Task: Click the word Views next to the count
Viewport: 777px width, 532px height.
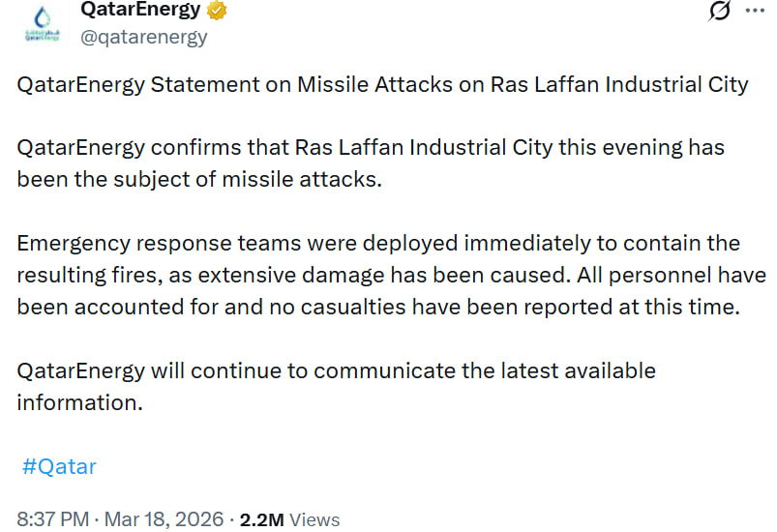Action: click(x=314, y=519)
